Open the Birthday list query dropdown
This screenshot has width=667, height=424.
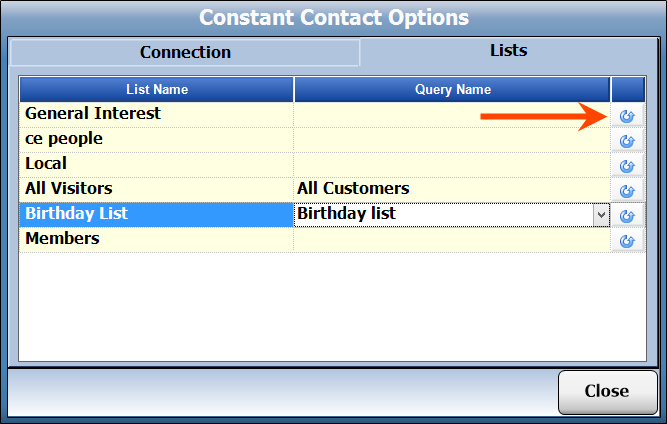(x=600, y=214)
